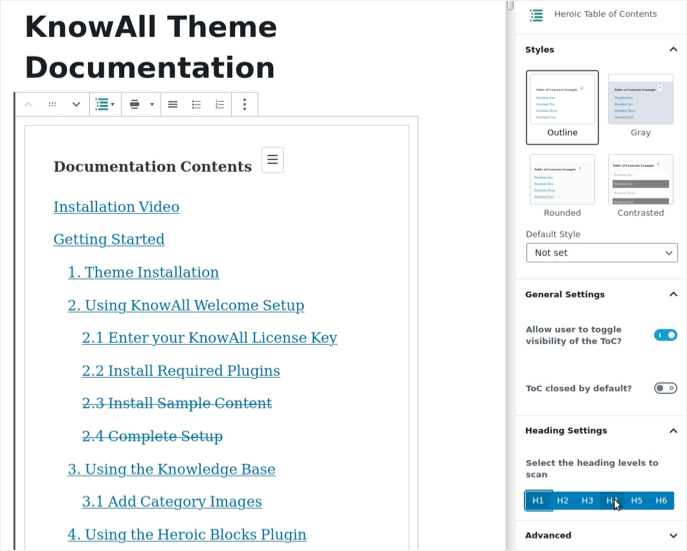Click 3. Using the Knowledge Base link
This screenshot has width=687, height=551.
[171, 469]
